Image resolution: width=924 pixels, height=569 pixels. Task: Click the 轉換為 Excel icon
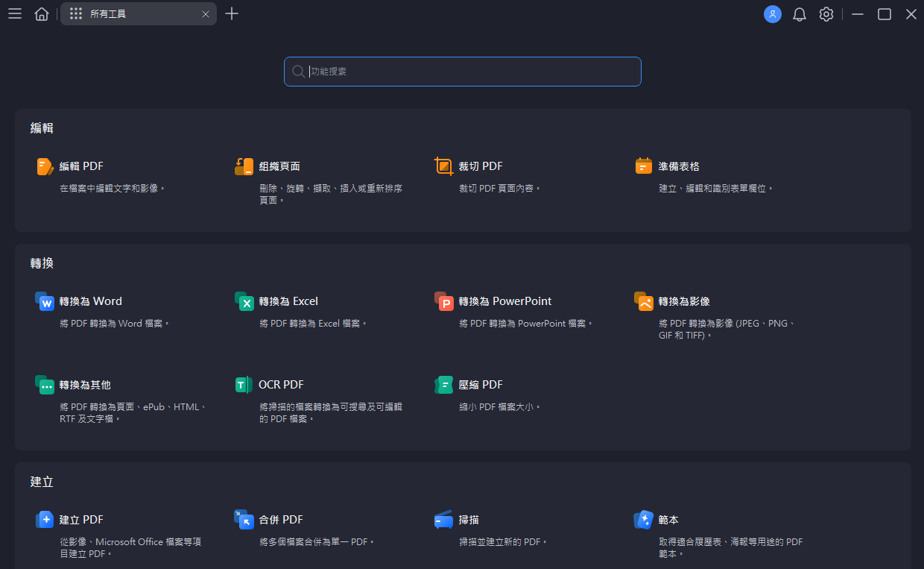pos(244,301)
